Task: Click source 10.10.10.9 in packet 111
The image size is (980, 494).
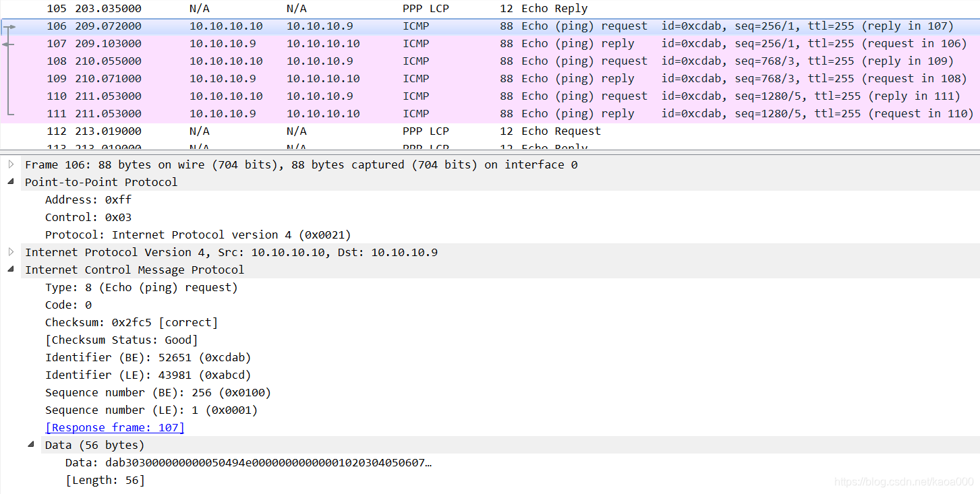Action: coord(223,114)
